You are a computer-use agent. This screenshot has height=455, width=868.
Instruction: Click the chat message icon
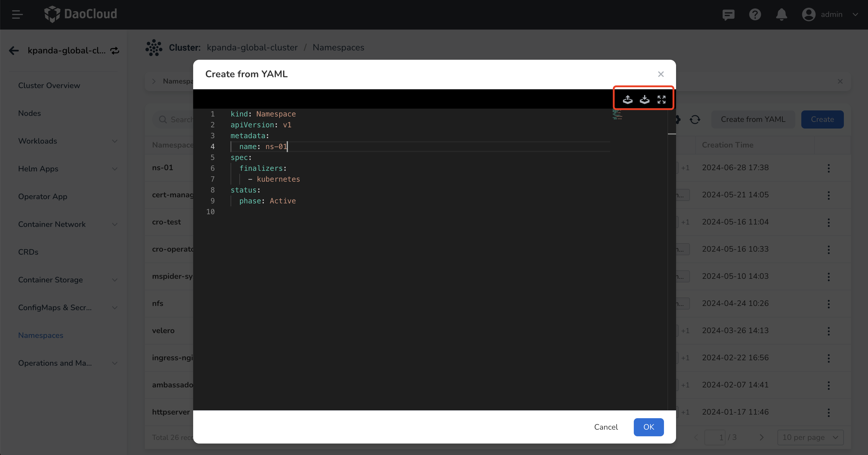[729, 14]
